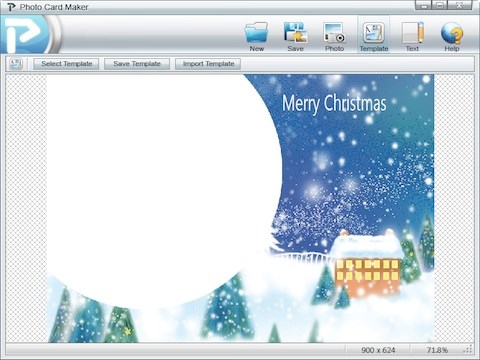Click the small template icon beside Select Template
480x360 pixels.
[16, 64]
